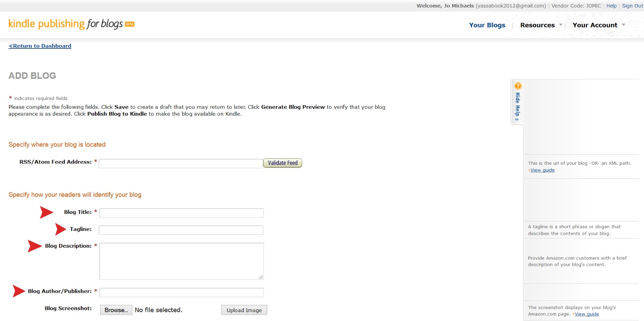Click the Kindle Publishing for Blogs logo
Viewport: 644px width, 321px height.
71,24
